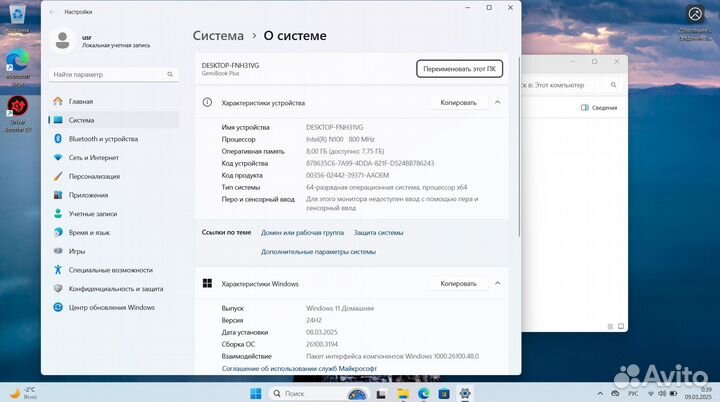Open Microsoft Store from the taskbar

(x=444, y=394)
